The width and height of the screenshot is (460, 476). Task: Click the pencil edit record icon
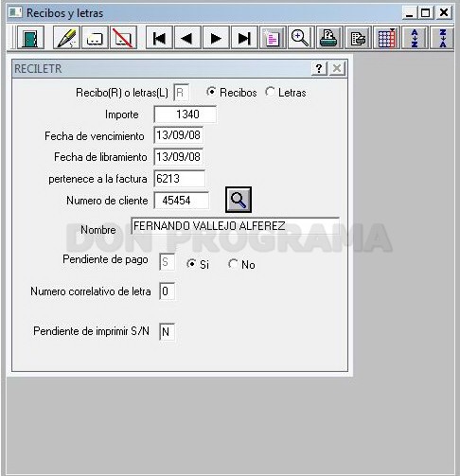coord(66,38)
